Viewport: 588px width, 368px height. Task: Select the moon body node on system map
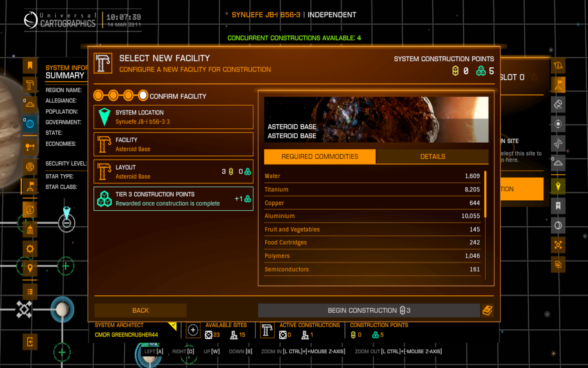tap(62, 310)
